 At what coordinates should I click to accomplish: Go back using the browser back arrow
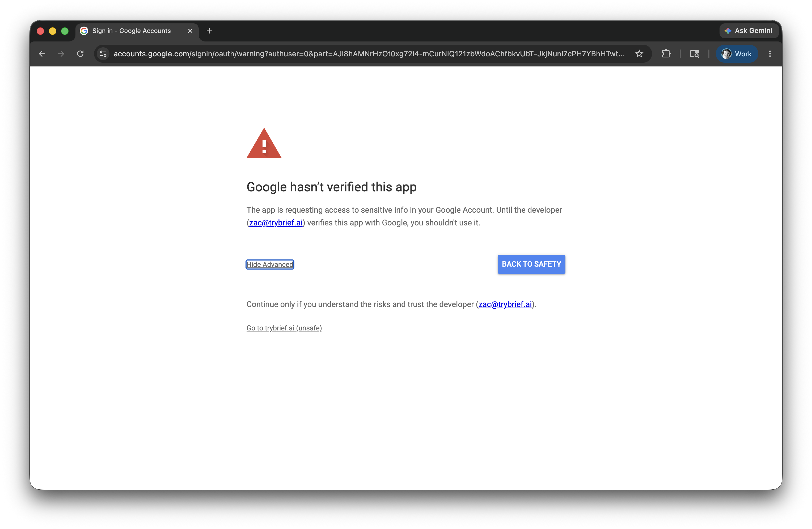click(42, 54)
